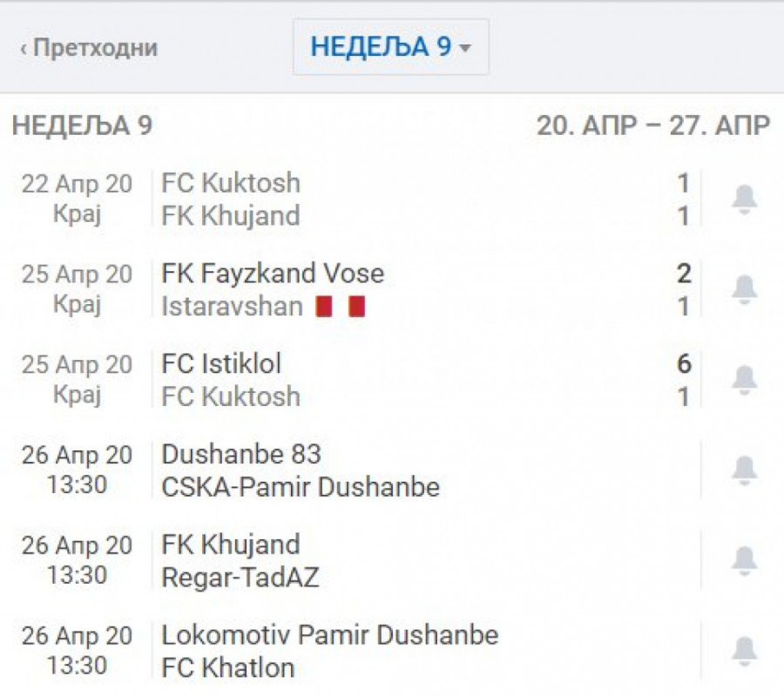Click the НЕДЕЉА 9 section heading
This screenshot has width=784, height=697.
click(x=83, y=125)
